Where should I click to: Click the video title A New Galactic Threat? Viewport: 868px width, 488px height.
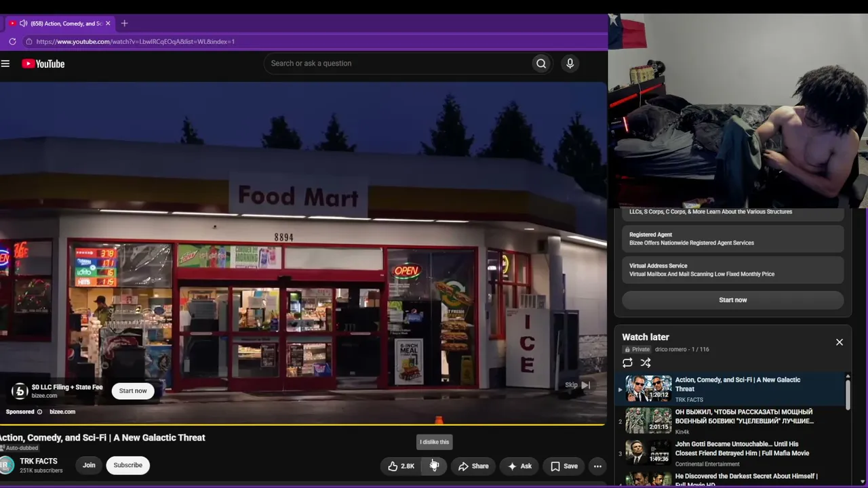coord(102,438)
